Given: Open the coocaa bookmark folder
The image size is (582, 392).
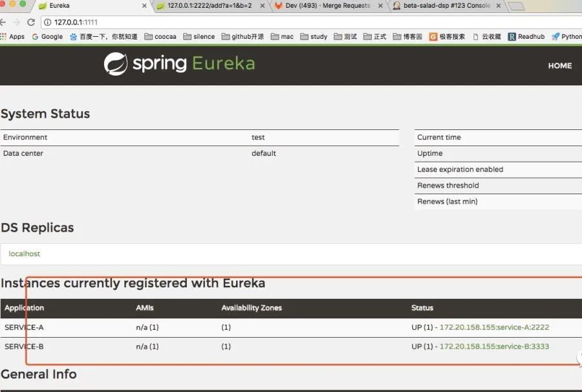Looking at the screenshot, I should pyautogui.click(x=160, y=36).
